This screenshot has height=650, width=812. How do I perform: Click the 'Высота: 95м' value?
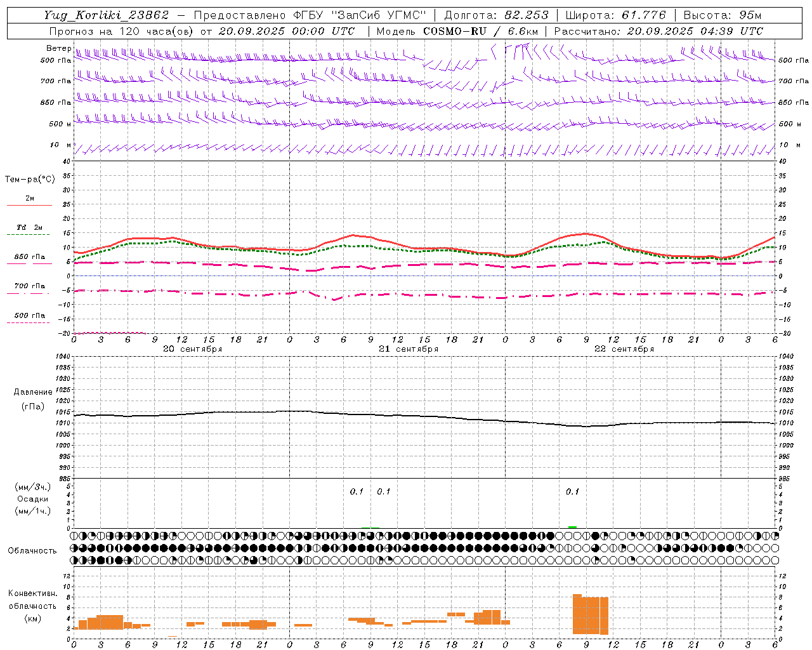723,15
